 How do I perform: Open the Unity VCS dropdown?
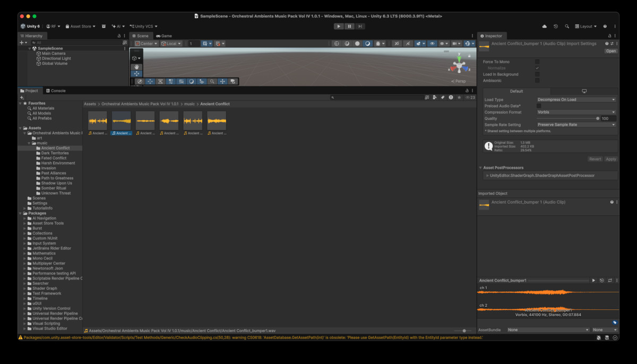tap(143, 26)
